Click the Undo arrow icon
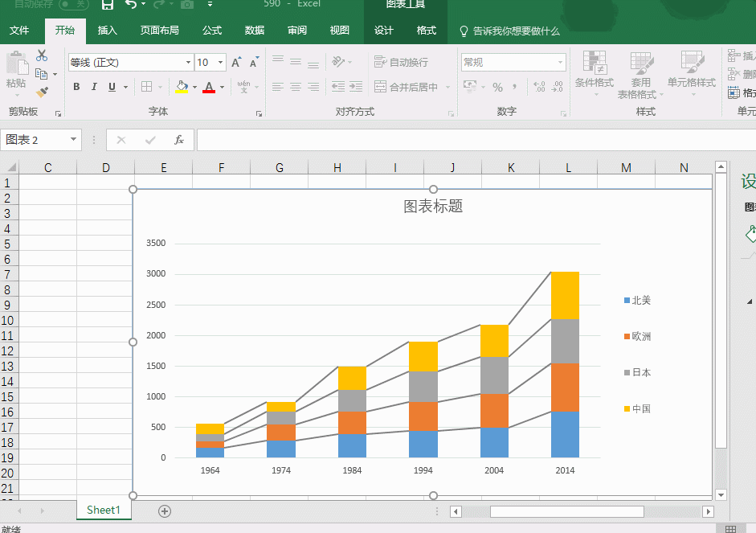Viewport: 756px width, 533px height. pos(131,5)
